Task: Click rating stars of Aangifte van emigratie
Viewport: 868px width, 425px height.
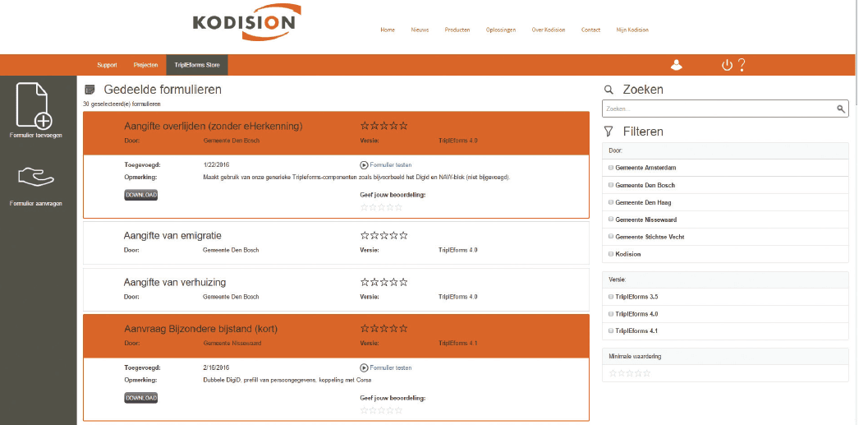Action: tap(384, 235)
